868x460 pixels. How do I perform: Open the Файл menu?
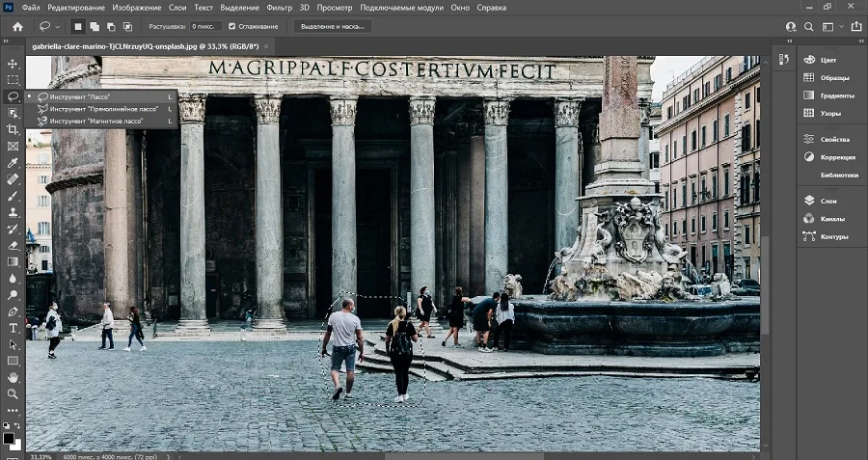coord(31,8)
